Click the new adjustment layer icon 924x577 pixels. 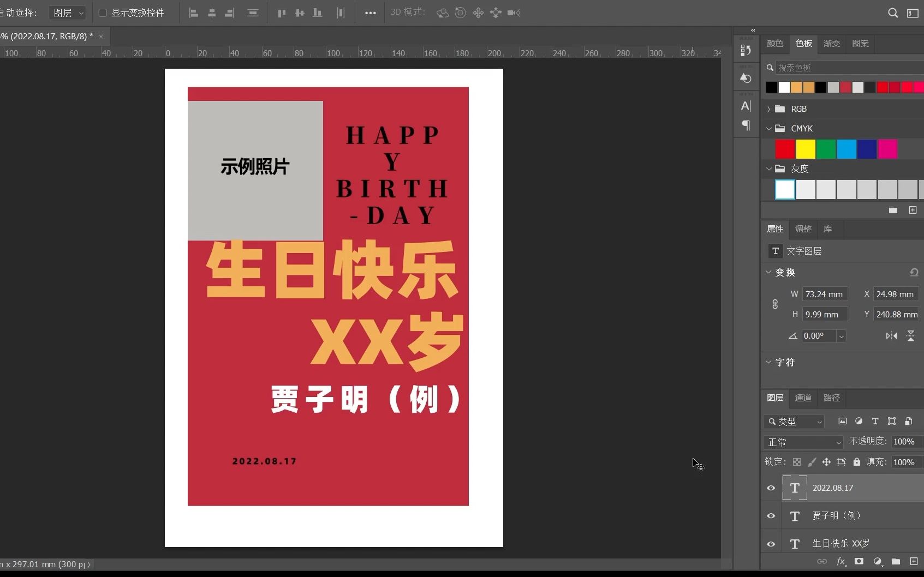click(878, 561)
